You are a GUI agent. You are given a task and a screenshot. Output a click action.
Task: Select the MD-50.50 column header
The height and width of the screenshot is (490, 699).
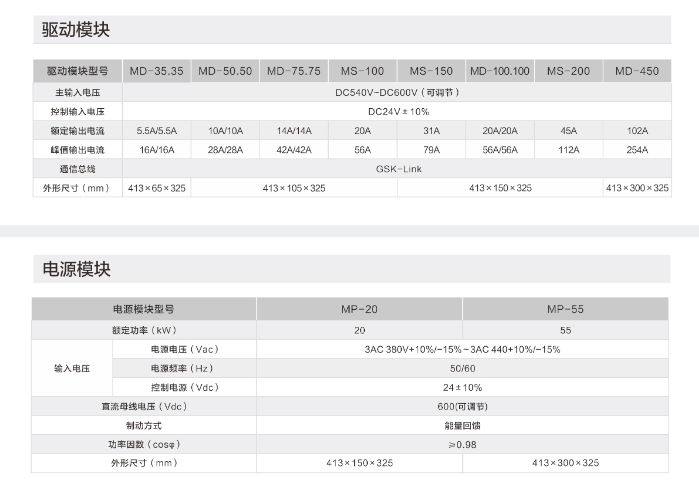click(x=225, y=71)
